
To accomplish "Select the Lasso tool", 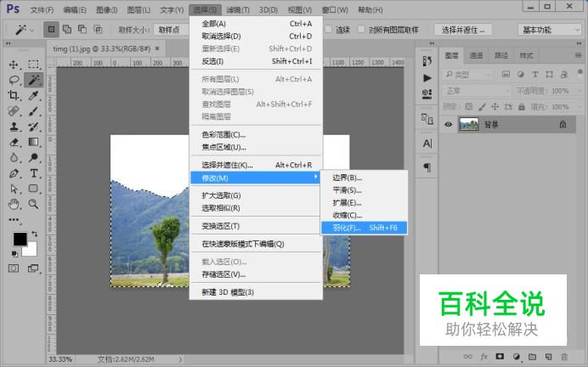I will (x=14, y=80).
